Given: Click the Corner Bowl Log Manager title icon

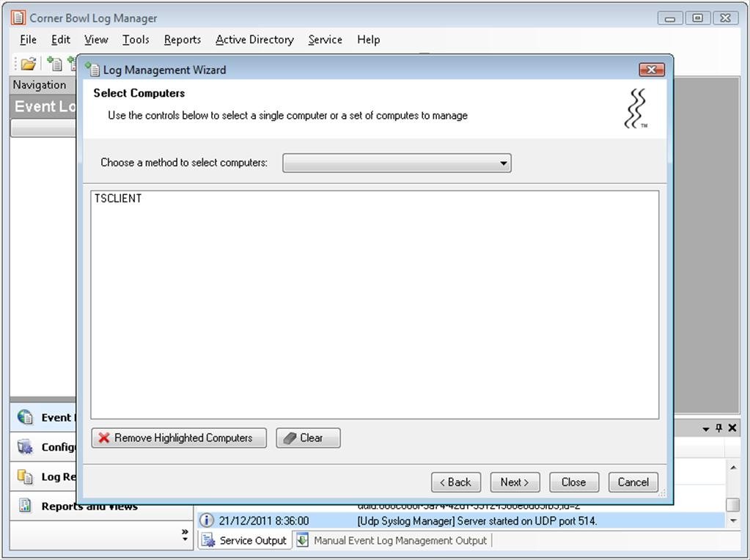Looking at the screenshot, I should 18,18.
